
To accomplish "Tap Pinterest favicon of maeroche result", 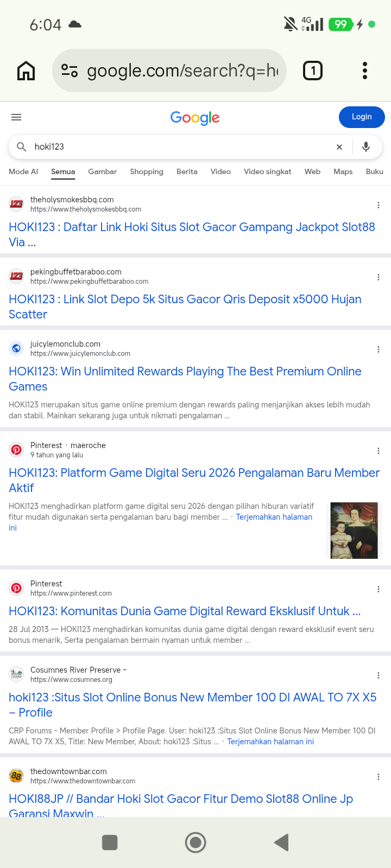I will 16,450.
